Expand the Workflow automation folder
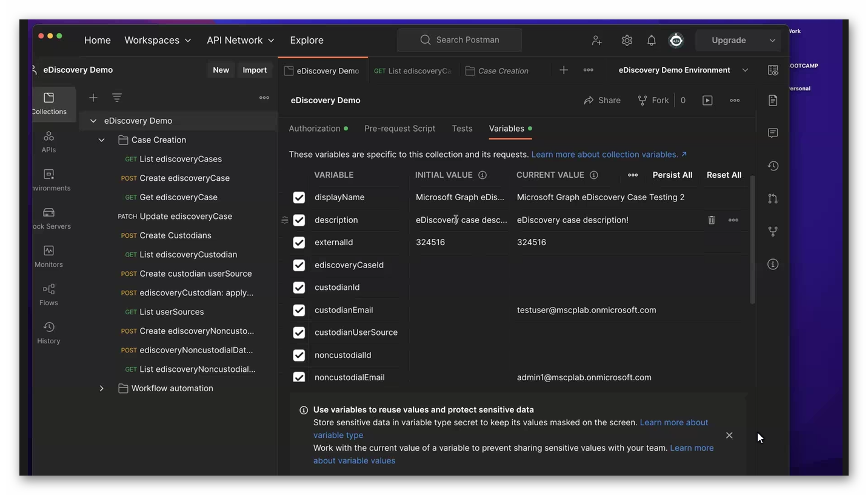868x495 pixels. pos(102,388)
